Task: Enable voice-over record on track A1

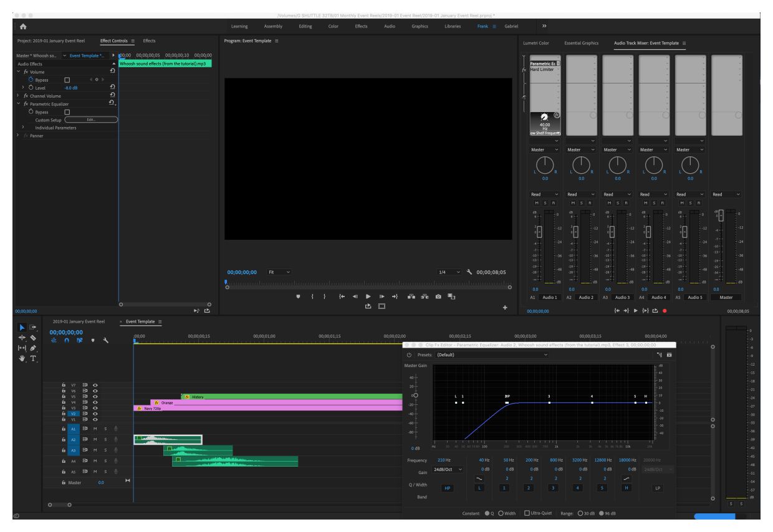Action: [116, 429]
